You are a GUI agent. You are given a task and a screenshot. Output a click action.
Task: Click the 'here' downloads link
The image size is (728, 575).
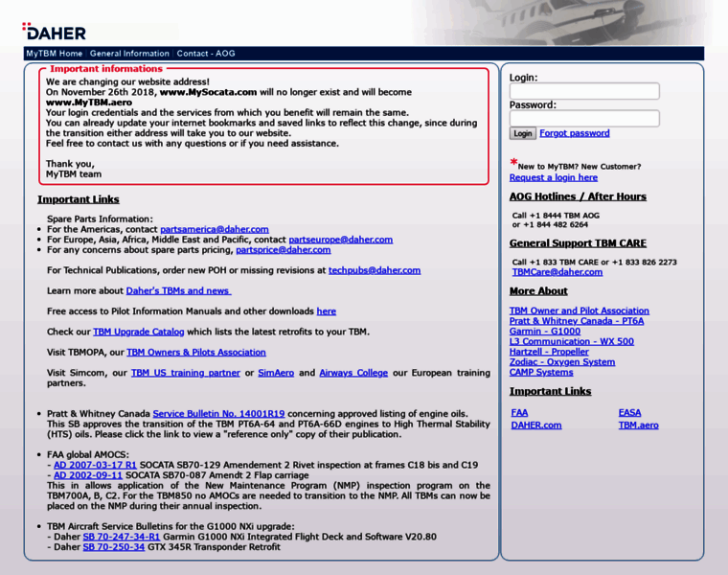[327, 311]
